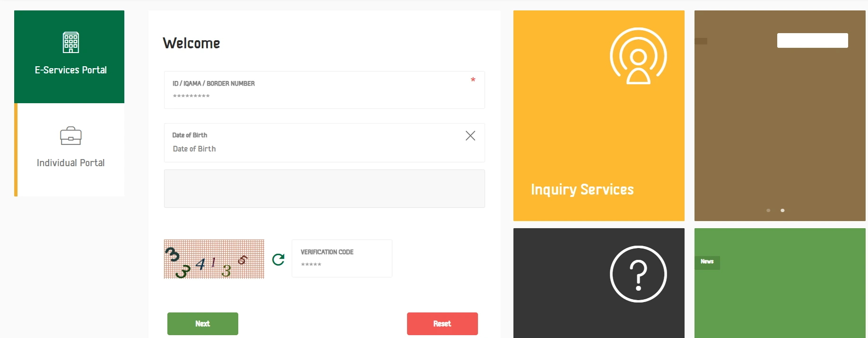
Task: Switch to the E-Services Portal tab label
Action: click(71, 70)
